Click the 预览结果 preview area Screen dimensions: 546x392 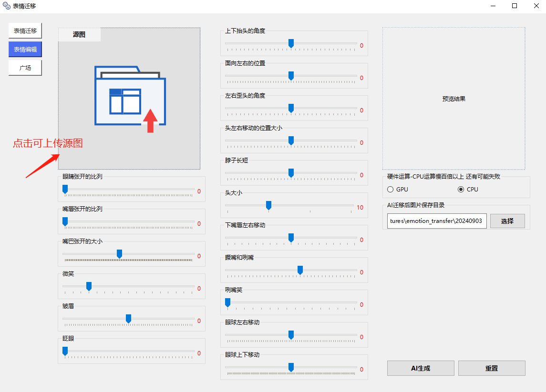453,99
